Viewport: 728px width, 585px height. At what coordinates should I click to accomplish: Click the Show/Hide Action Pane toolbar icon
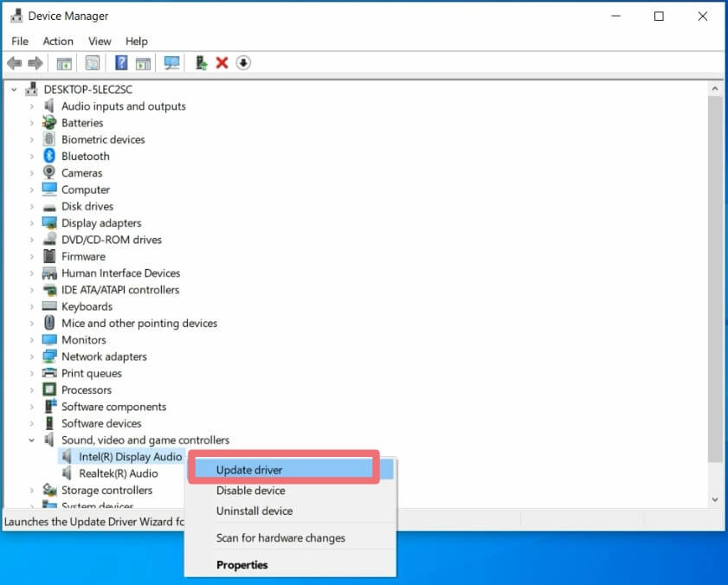pyautogui.click(x=143, y=63)
